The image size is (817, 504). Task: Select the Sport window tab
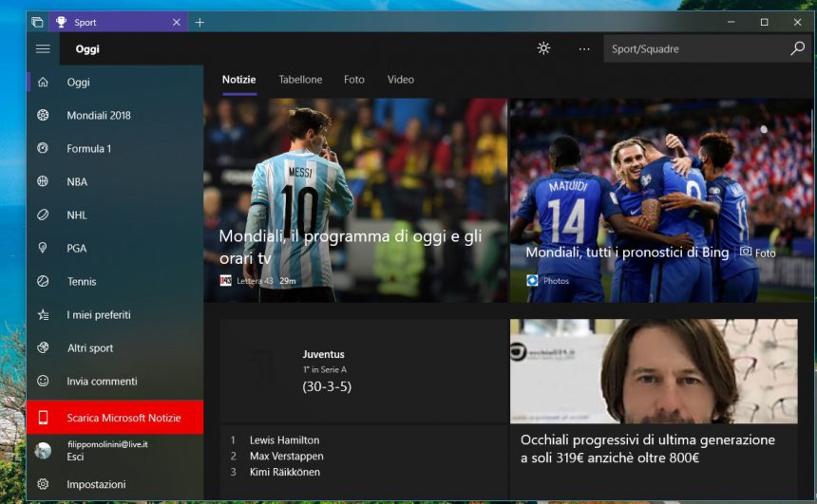pos(119,23)
